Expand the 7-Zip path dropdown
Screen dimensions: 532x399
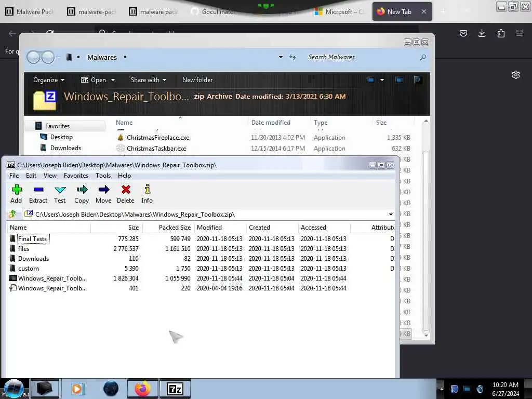(x=391, y=215)
